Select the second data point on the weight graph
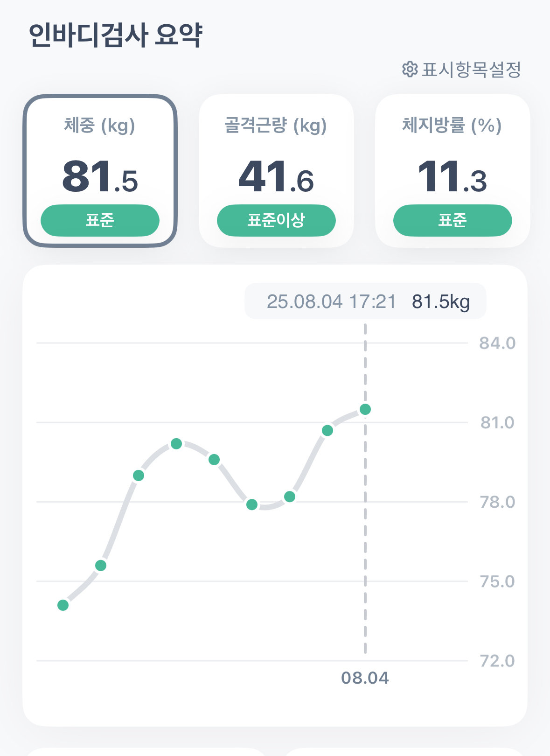 [x=101, y=566]
